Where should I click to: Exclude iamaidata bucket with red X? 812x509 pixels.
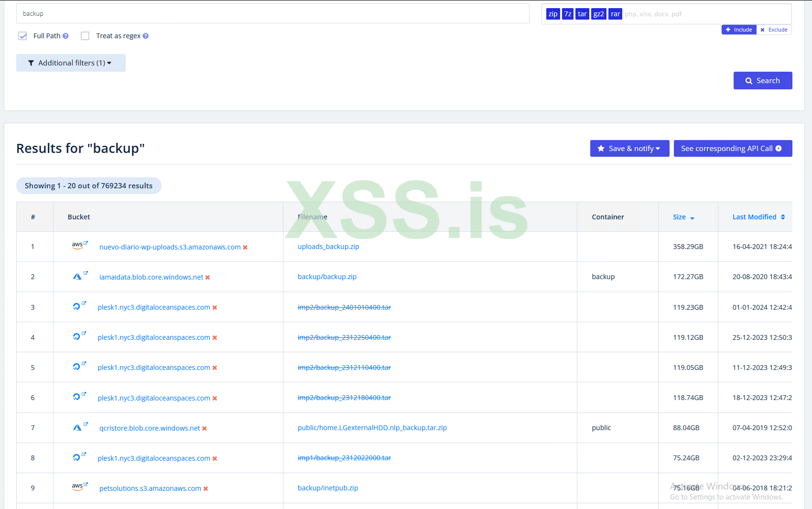pos(207,277)
